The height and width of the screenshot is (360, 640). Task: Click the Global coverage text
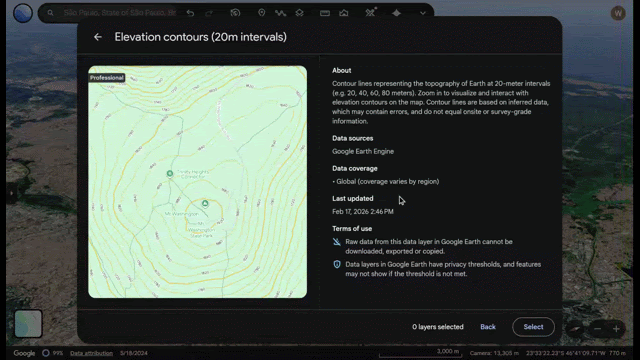[386, 182]
